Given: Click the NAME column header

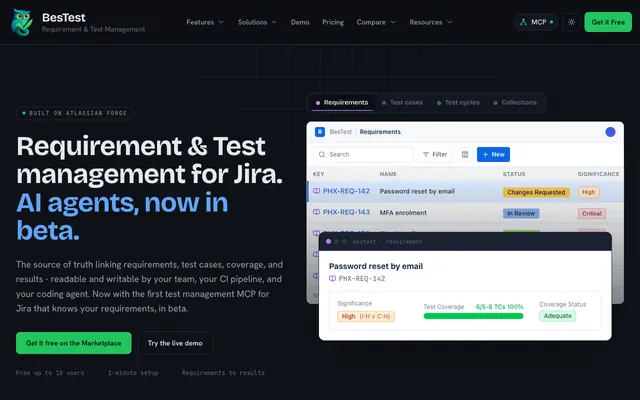Looking at the screenshot, I should pos(388,174).
